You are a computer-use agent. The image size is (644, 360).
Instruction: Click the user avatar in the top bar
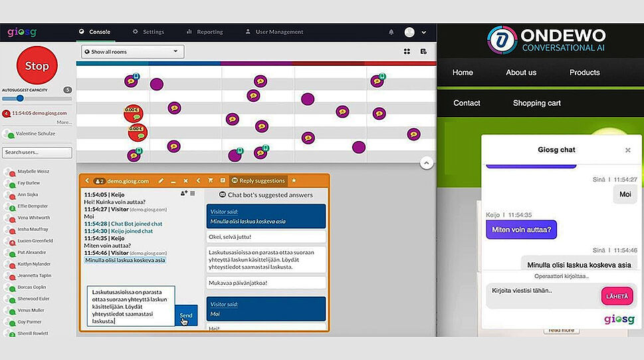pyautogui.click(x=409, y=32)
